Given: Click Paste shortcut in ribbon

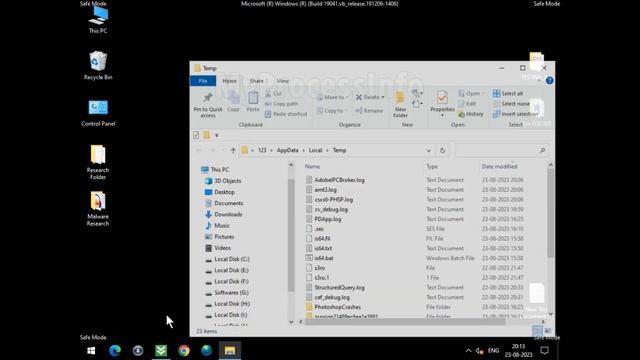Looking at the screenshot, I should coord(286,114).
